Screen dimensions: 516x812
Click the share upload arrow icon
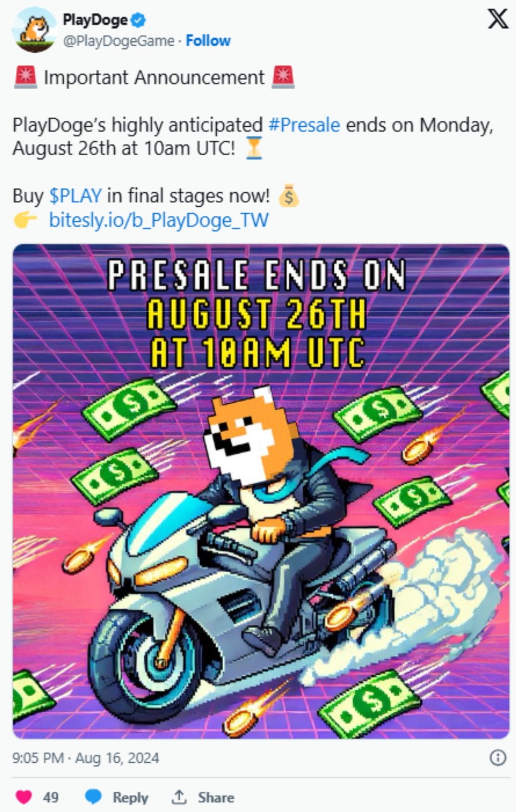(179, 797)
